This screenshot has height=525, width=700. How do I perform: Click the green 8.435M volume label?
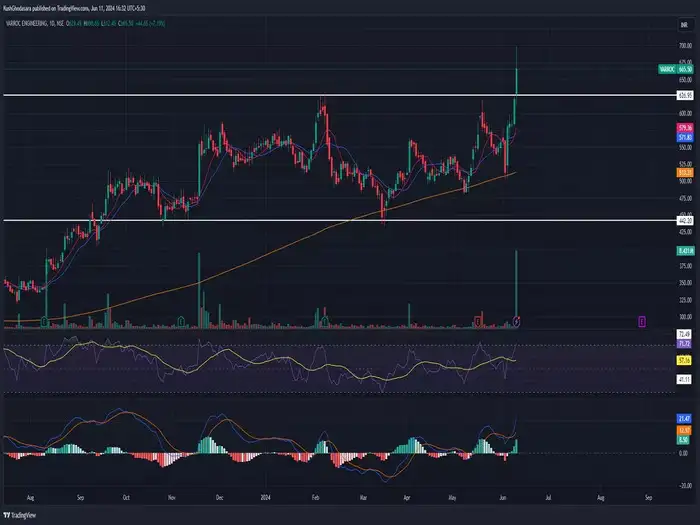[686, 250]
